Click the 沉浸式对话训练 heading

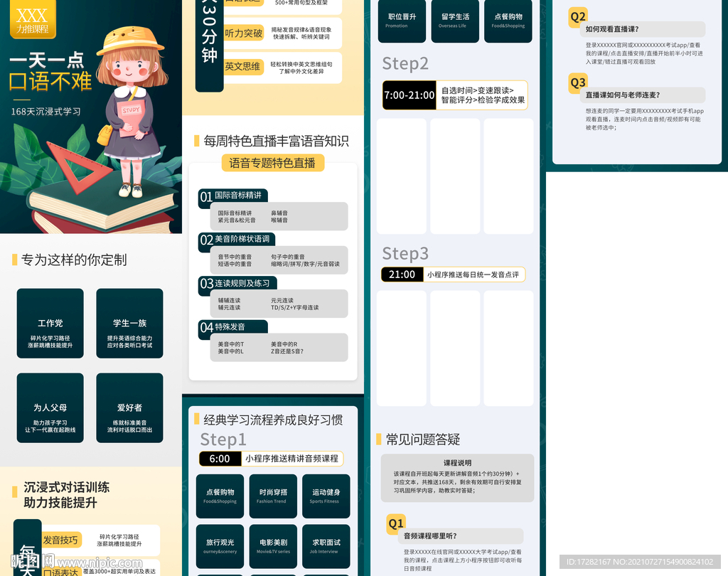67,487
